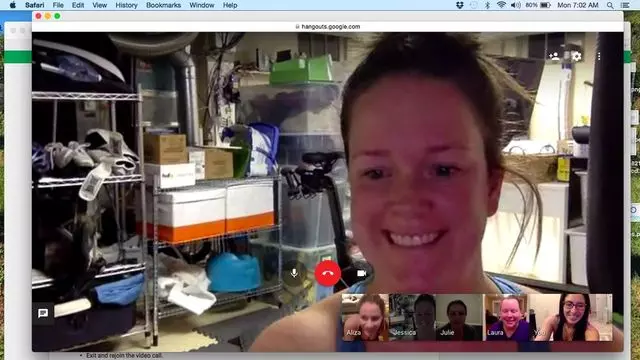640x360 pixels.
Task: Turn off the video camera
Action: pos(361,273)
